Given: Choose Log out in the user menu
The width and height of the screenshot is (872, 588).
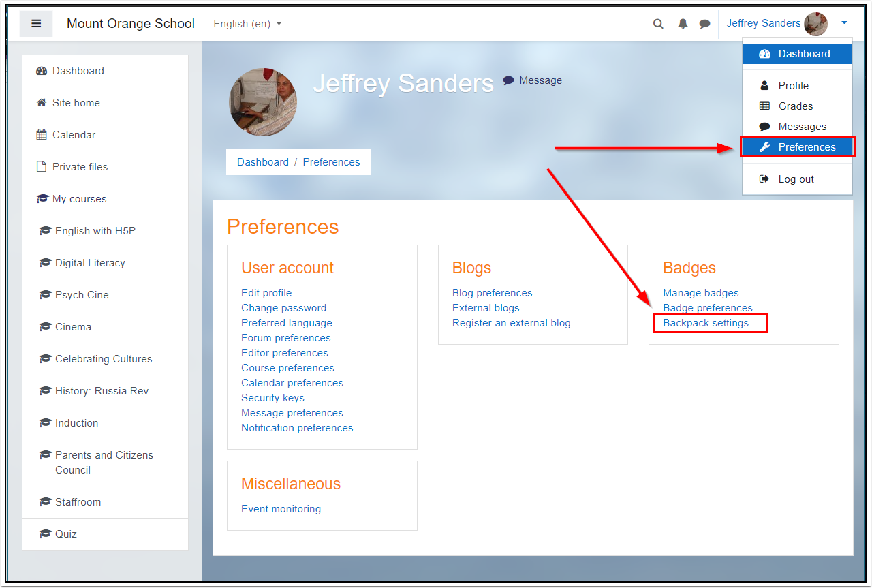Looking at the screenshot, I should pos(797,179).
